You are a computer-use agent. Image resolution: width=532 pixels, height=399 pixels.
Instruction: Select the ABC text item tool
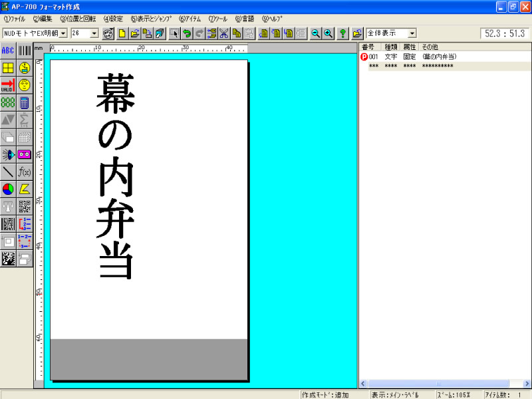(8, 51)
